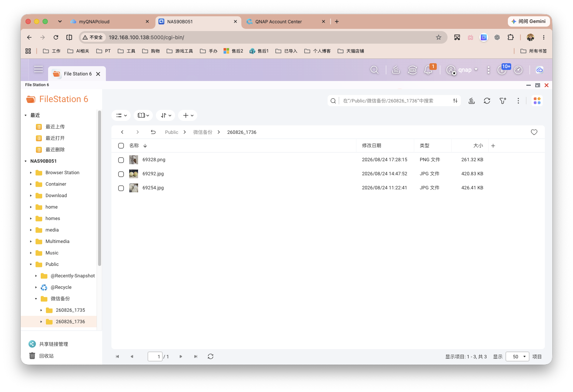The image size is (573, 392).
Task: Open the QTS main menu hamburger icon
Action: 38,69
